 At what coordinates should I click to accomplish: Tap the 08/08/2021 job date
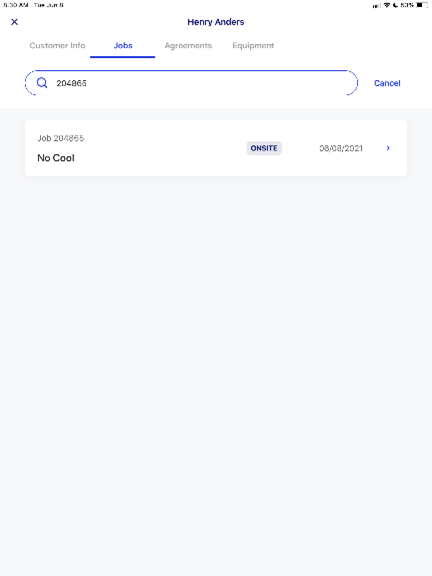pos(341,148)
